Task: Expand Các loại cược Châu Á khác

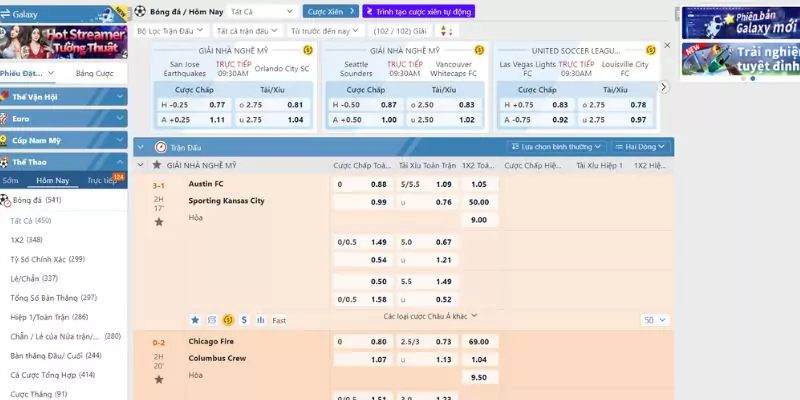Action: tap(430, 316)
